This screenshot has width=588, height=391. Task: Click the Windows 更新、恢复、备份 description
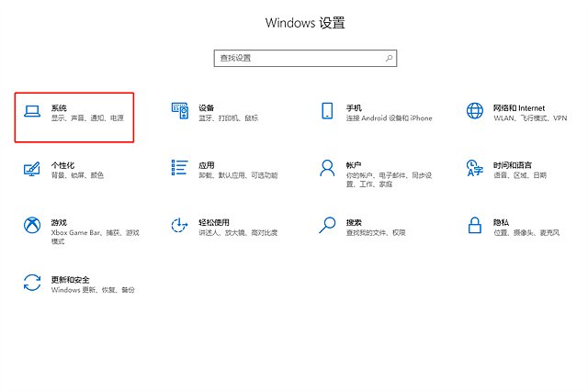(93, 290)
